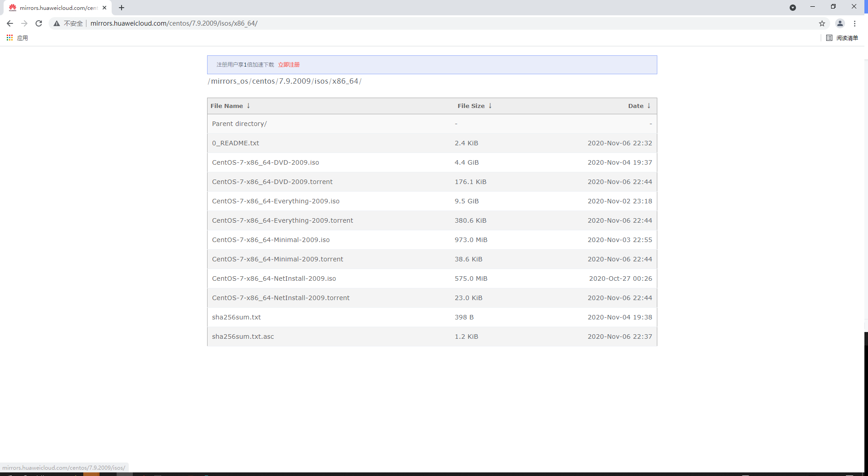Image resolution: width=868 pixels, height=476 pixels.
Task: Click the 2020-Nov-04 19:38 date cell
Action: click(620, 317)
